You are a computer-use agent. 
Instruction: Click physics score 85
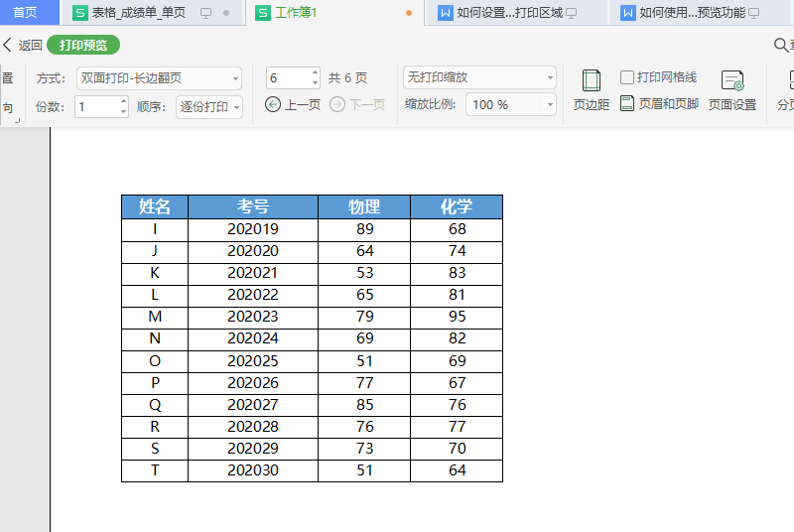[x=364, y=405]
